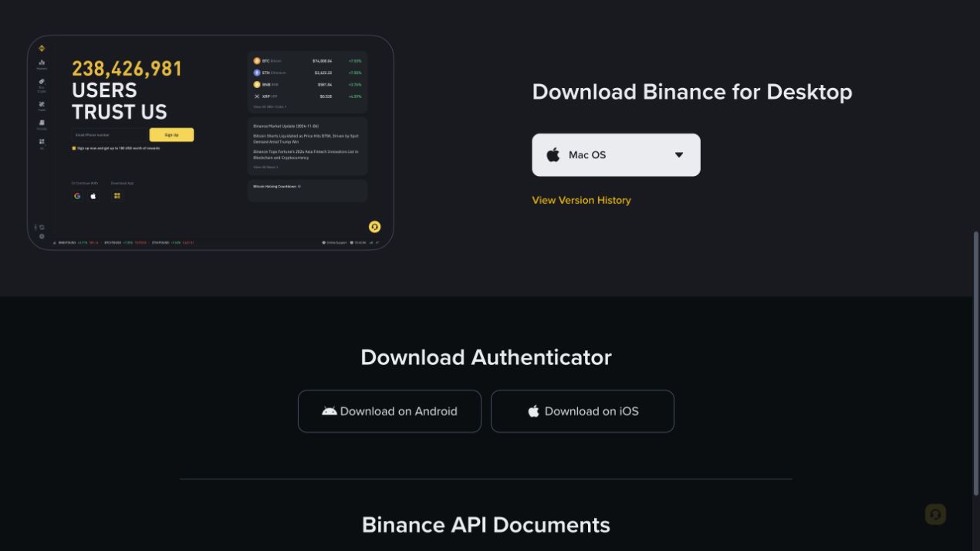Click the XRP coin icon in the preview

coord(257,96)
